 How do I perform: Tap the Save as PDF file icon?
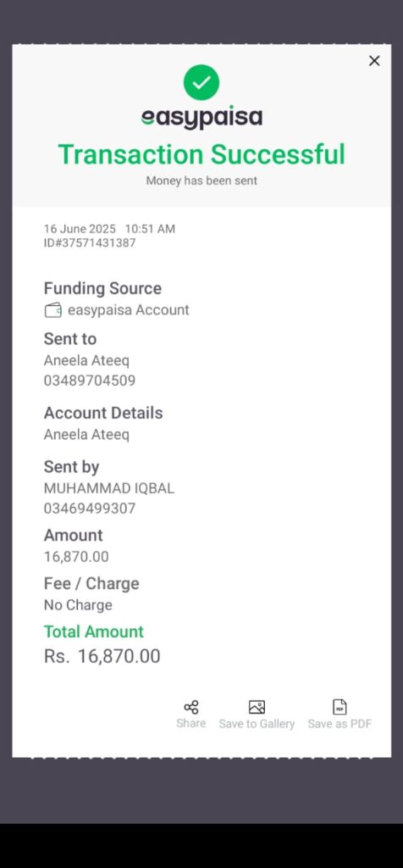pyautogui.click(x=340, y=707)
